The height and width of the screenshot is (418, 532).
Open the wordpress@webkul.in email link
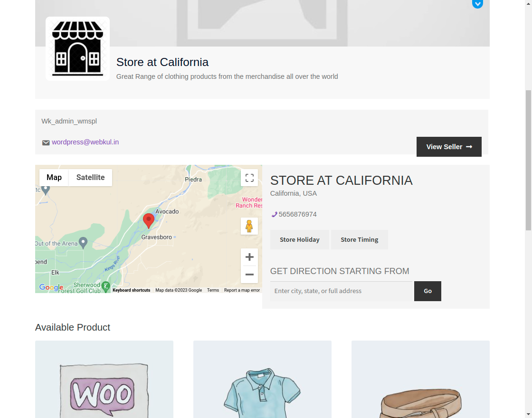(85, 142)
